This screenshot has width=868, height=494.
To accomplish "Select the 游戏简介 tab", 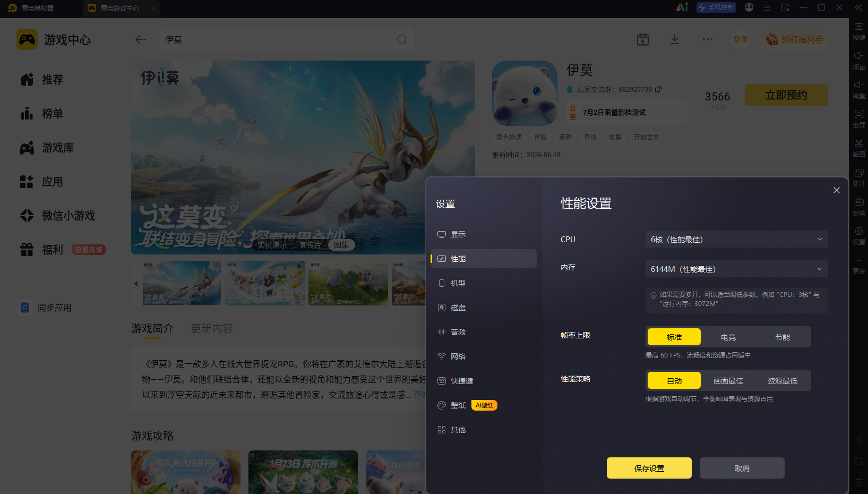I will [x=152, y=329].
